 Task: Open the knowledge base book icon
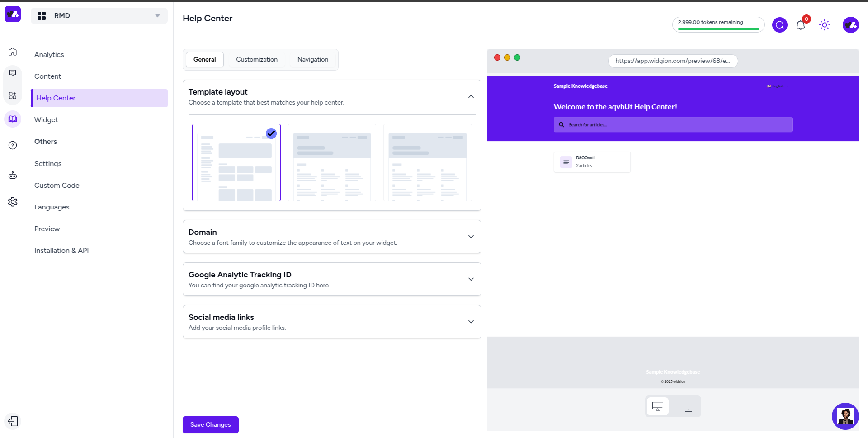pyautogui.click(x=13, y=119)
